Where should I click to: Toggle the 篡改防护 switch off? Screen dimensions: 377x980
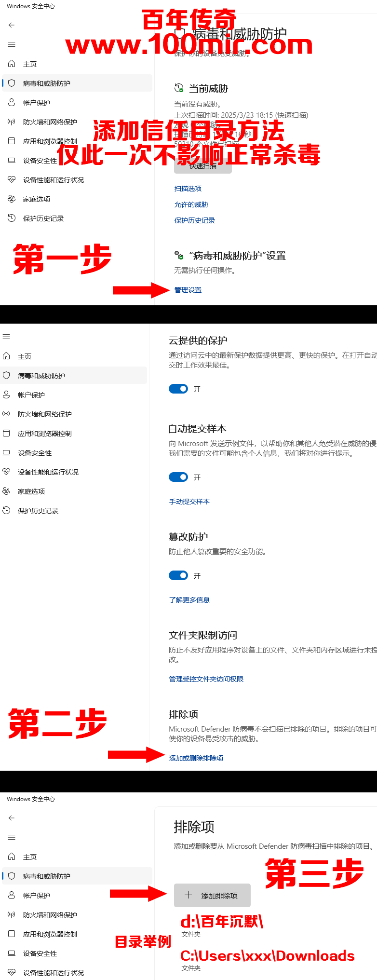(178, 575)
